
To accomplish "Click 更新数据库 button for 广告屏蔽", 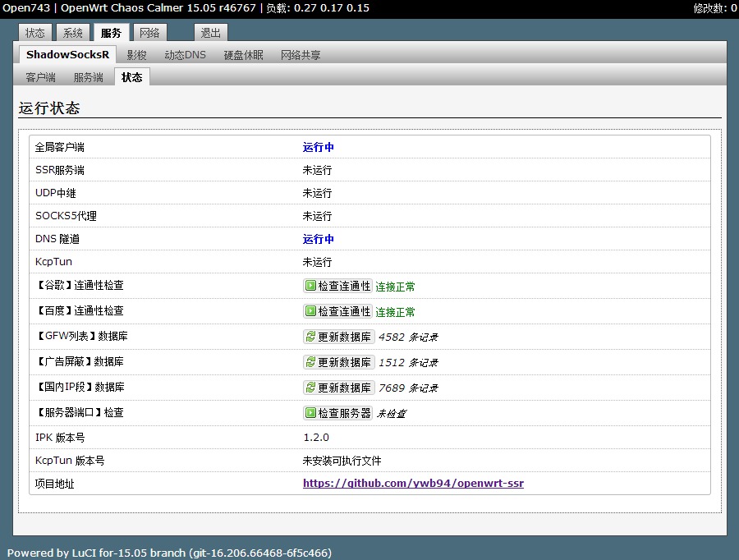I will [x=339, y=362].
